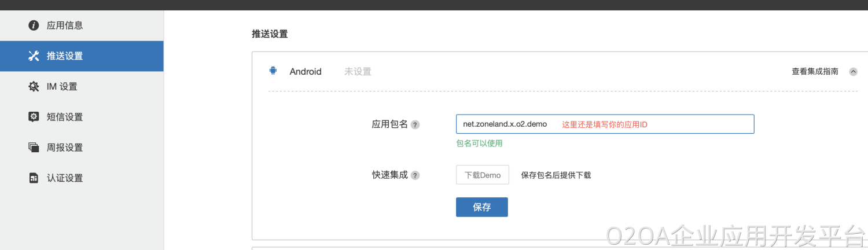Click the badge icon beside 认证设置

click(x=34, y=178)
